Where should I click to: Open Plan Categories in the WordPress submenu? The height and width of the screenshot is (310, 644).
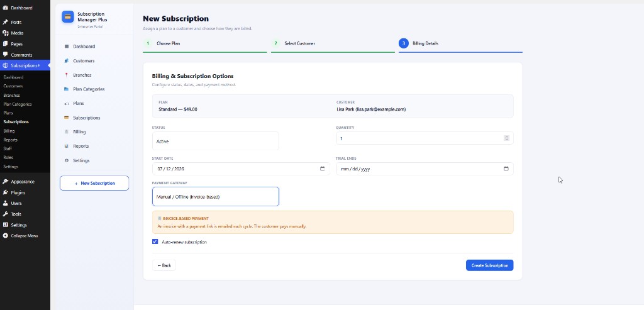click(x=17, y=104)
